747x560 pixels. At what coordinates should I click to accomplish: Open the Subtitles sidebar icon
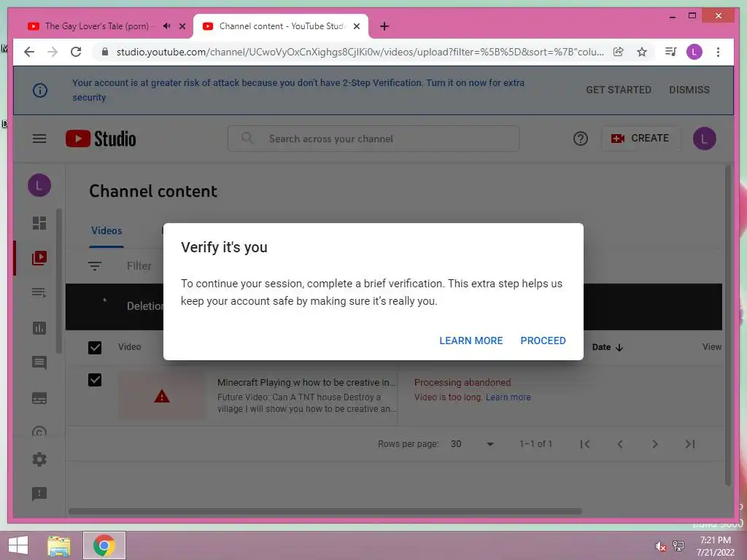click(x=39, y=398)
